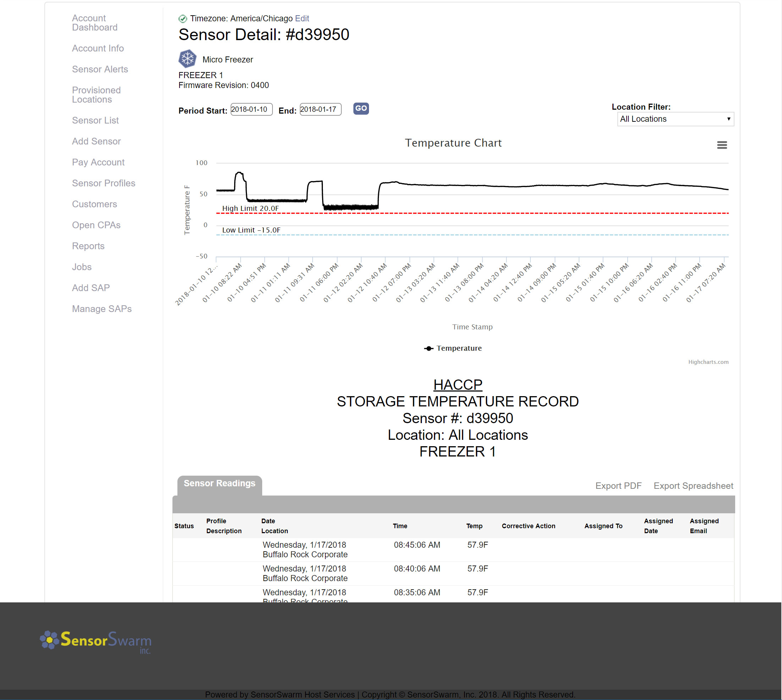Open Provisioned Locations in sidebar
The height and width of the screenshot is (700, 782).
pos(96,95)
